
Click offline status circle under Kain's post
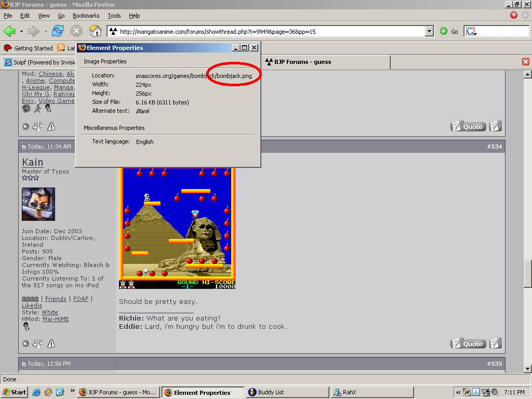(25, 344)
